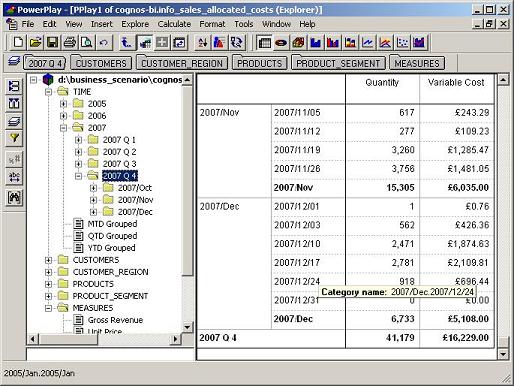Screen dimensions: 514x386
Task: Open the File menu
Action: (28, 24)
